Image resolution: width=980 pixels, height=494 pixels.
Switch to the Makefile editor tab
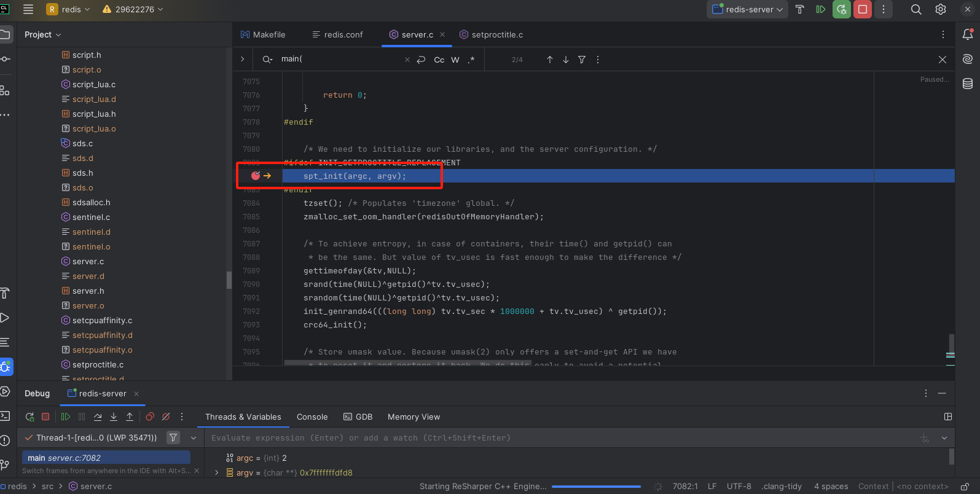coord(263,34)
